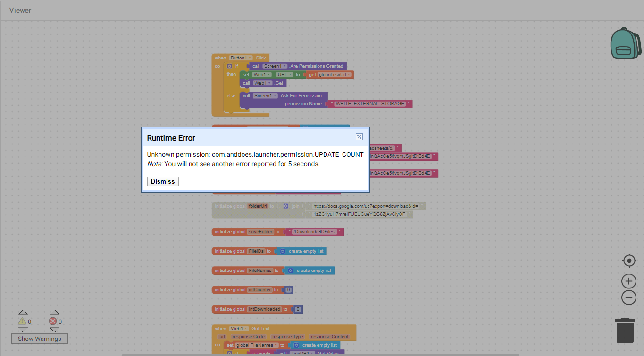Zoom out with the minus icon
The image size is (644, 356).
pyautogui.click(x=629, y=297)
